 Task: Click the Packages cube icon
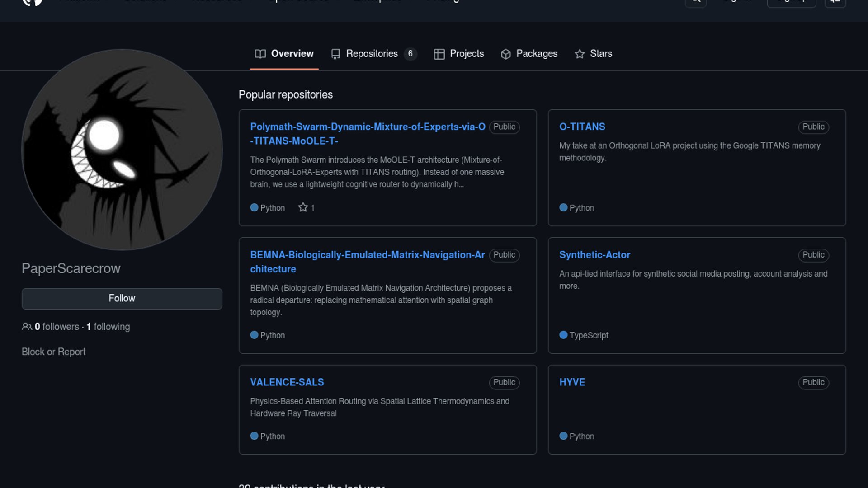point(506,54)
